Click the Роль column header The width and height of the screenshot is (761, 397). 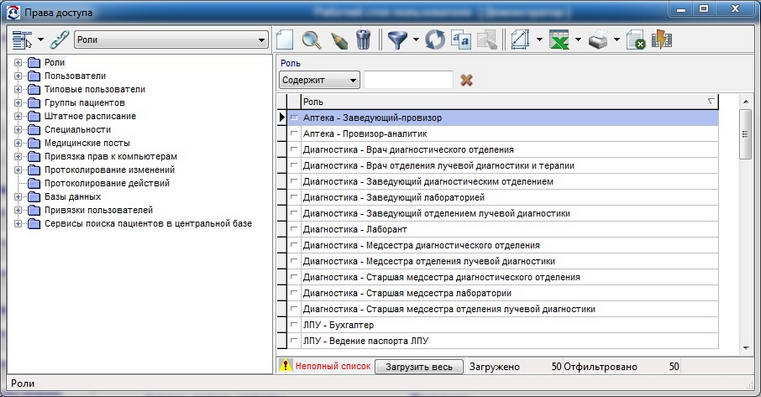pos(509,102)
